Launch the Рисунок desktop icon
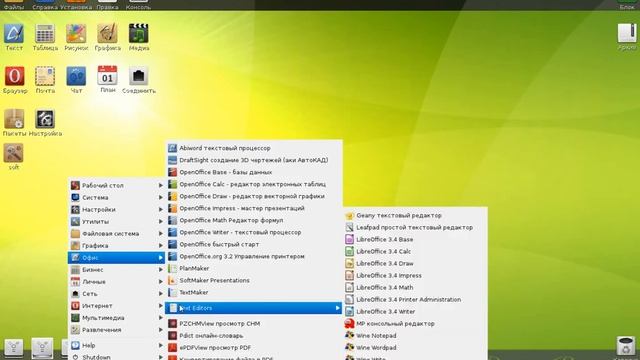640x360 pixels. 76,34
